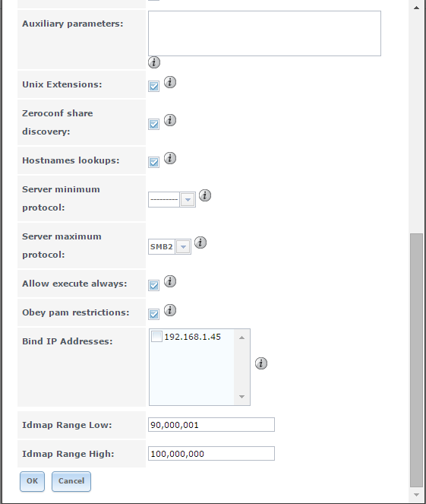Open Unix Extensions info tooltip icon
This screenshot has height=504, width=426.
[170, 82]
